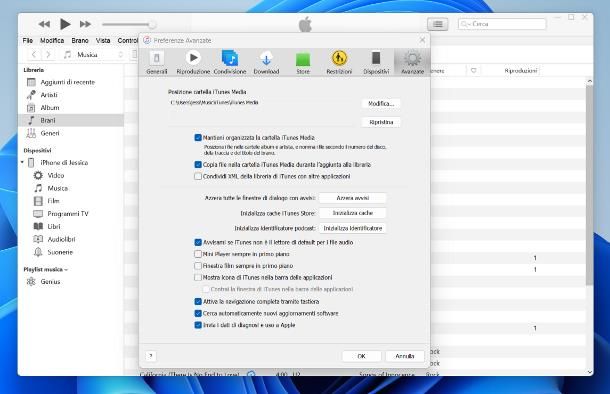This screenshot has height=394, width=610.
Task: Uncheck Cerca automaticamente nuovi aggiornamenti software
Action: 198,313
